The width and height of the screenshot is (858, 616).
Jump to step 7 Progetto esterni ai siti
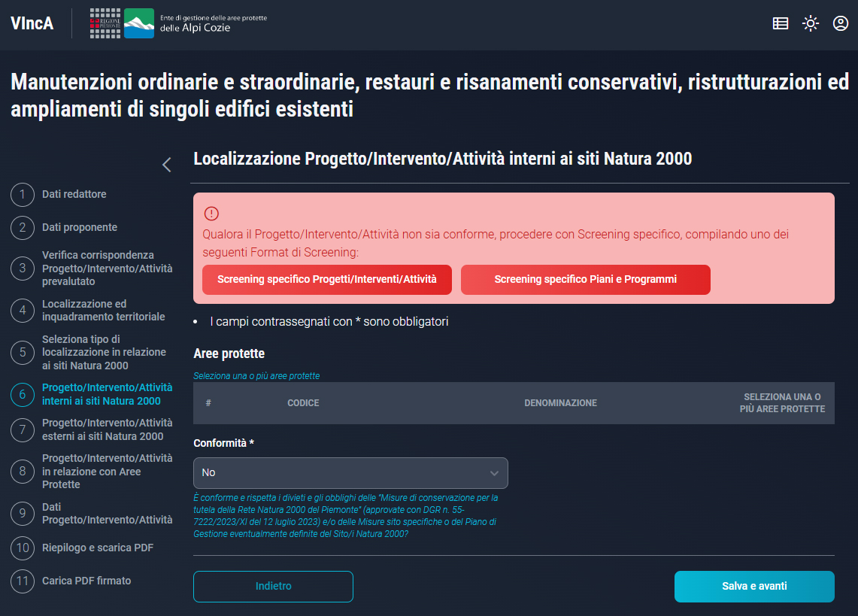[x=107, y=429]
